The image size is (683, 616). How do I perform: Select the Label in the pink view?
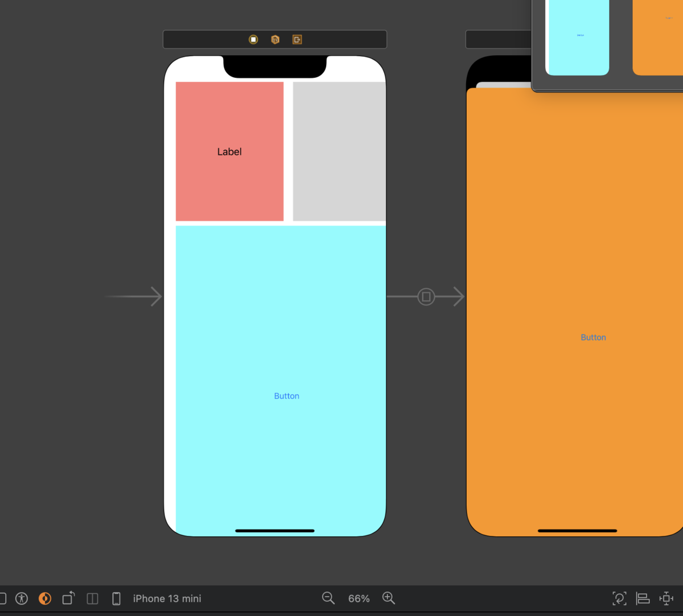point(229,152)
